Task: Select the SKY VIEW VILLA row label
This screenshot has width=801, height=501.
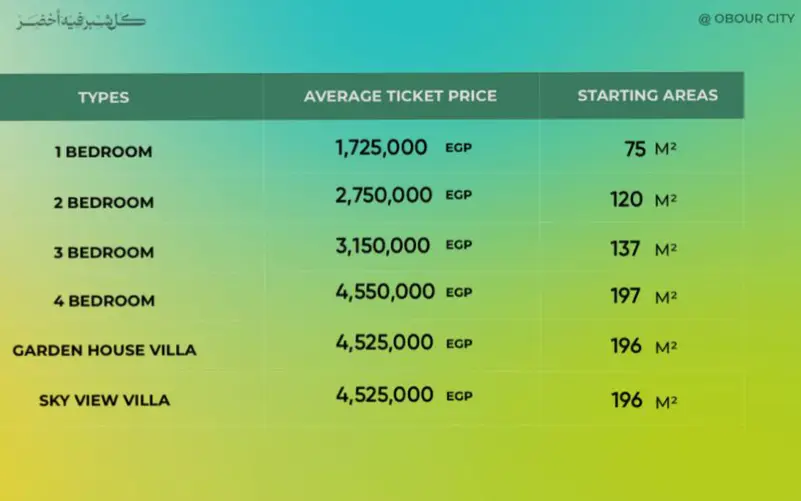Action: 104,400
